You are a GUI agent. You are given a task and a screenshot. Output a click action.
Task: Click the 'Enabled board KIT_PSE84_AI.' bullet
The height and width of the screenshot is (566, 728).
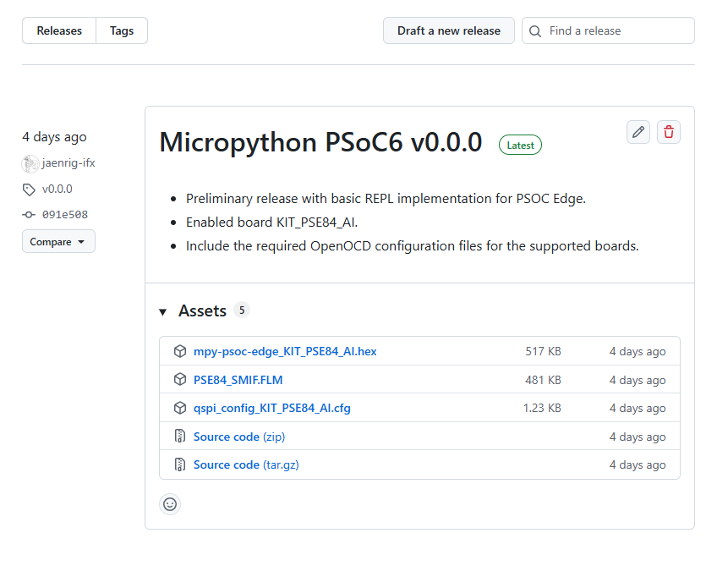coord(271,223)
